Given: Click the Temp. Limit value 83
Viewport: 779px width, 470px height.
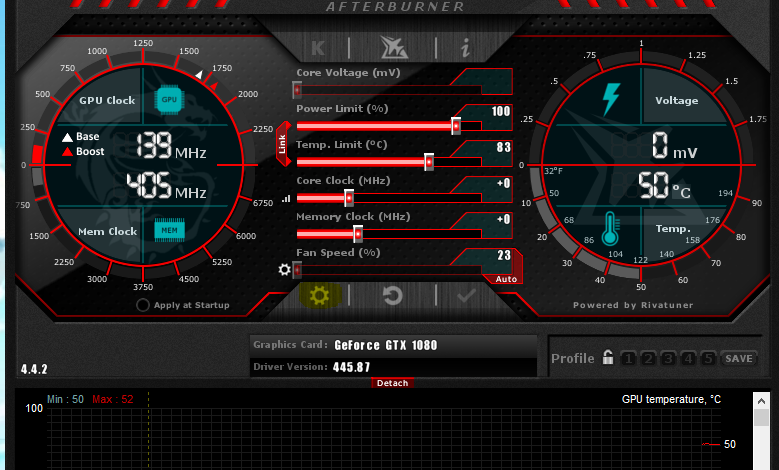Looking at the screenshot, I should coord(503,147).
